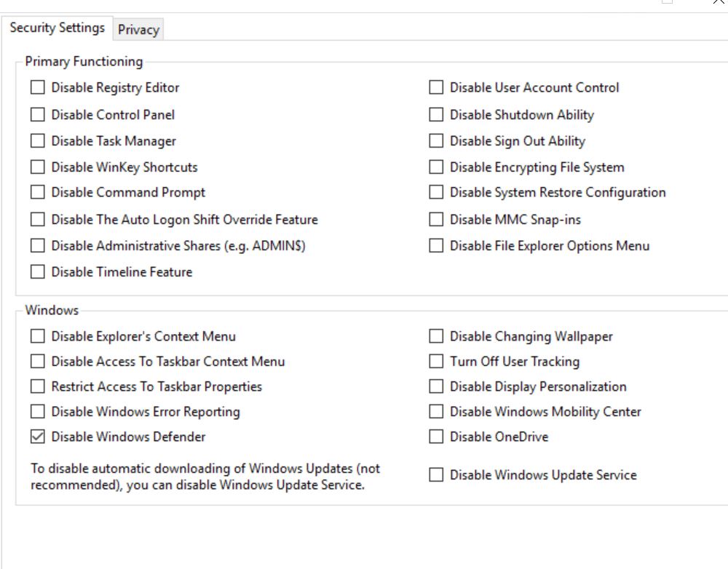Tick the Disable Task Manager checkbox

37,141
